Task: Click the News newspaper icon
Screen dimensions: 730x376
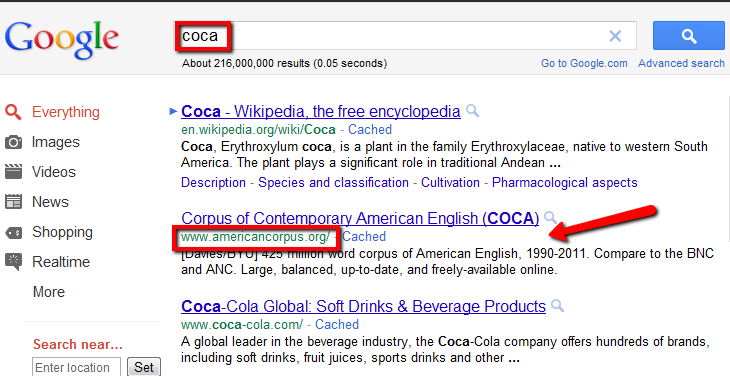Action: (x=13, y=202)
